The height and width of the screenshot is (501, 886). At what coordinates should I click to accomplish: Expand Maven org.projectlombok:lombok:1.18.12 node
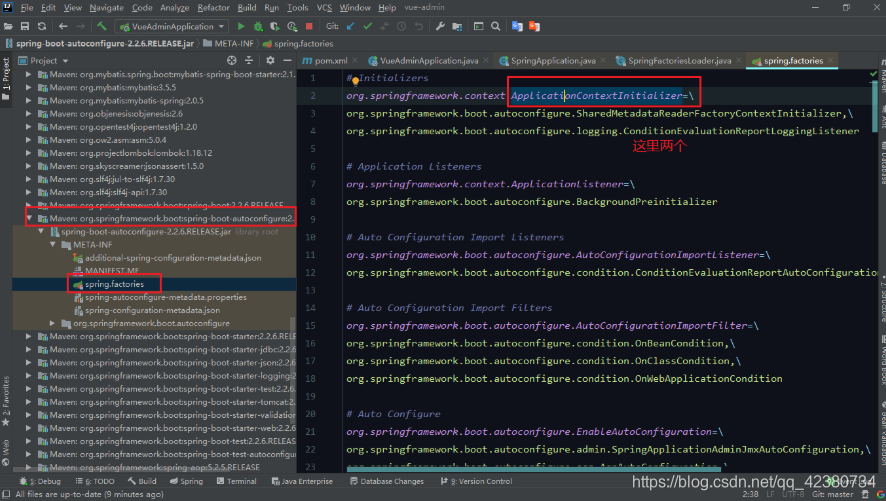point(29,153)
